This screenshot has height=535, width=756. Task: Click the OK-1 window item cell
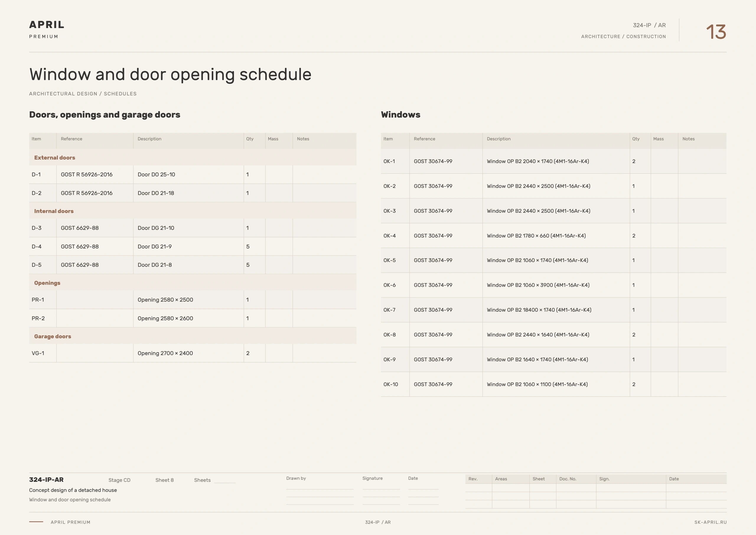395,161
